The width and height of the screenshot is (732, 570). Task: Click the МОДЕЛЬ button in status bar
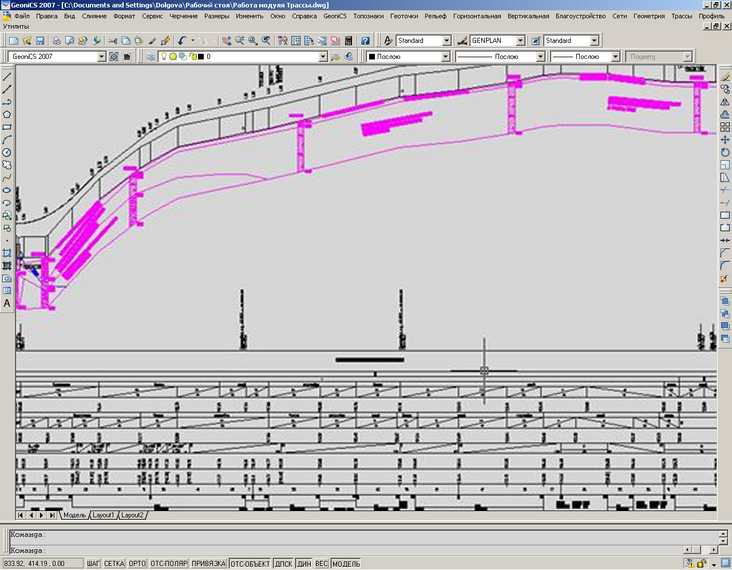346,563
